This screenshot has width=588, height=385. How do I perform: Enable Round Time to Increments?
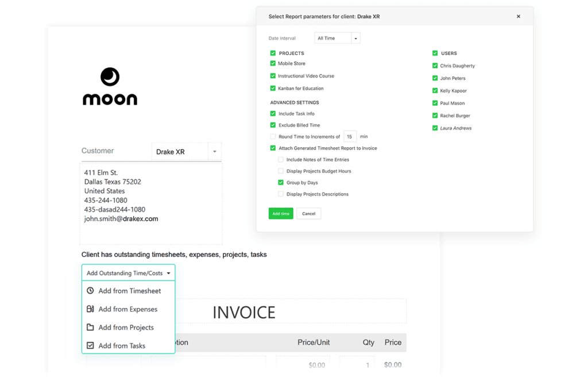point(273,136)
